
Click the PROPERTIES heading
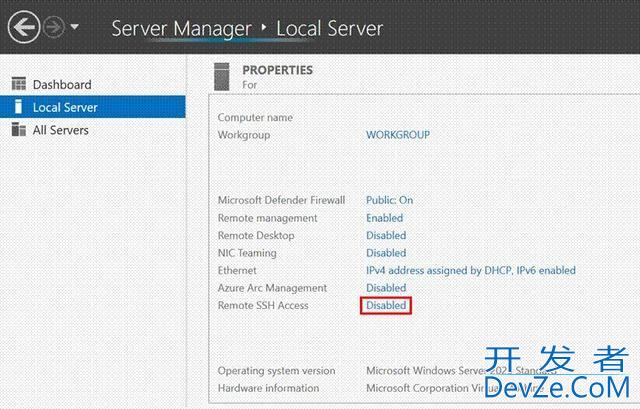278,70
